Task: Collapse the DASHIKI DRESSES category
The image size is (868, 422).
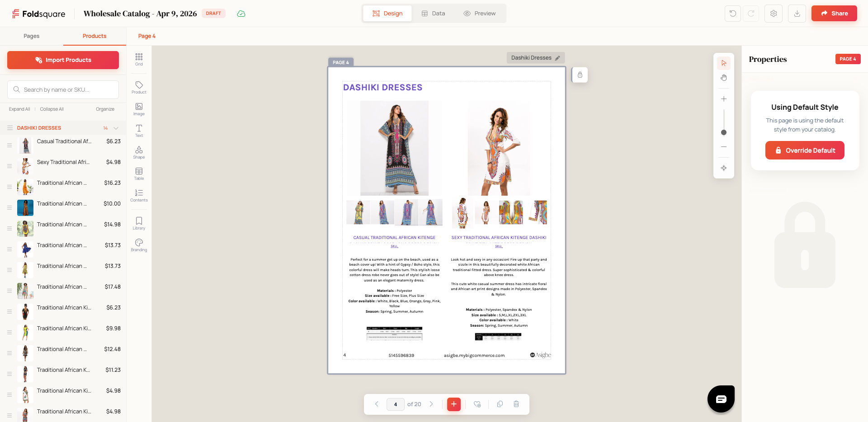Action: pos(116,128)
